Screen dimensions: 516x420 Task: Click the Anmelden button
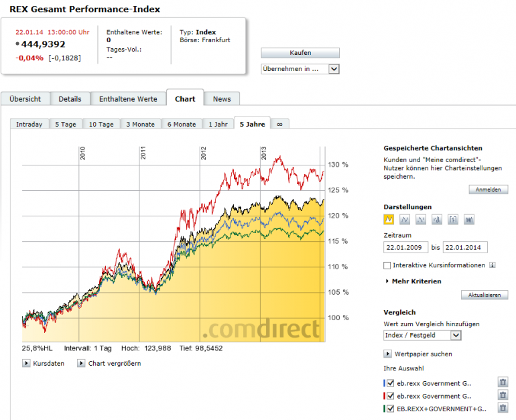tap(489, 190)
